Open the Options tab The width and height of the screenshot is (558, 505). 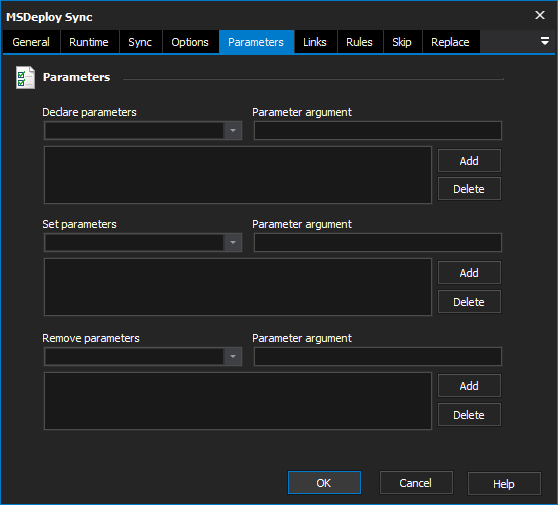pyautogui.click(x=190, y=42)
